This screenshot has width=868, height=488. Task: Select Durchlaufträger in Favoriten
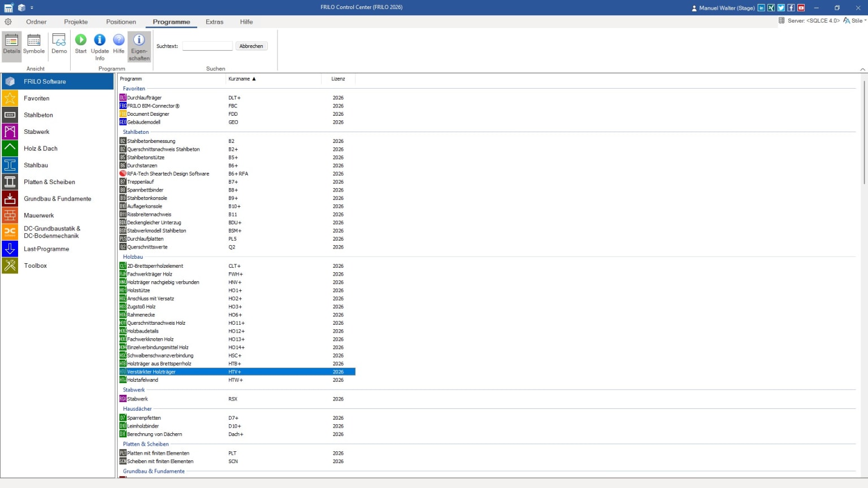(x=237, y=98)
